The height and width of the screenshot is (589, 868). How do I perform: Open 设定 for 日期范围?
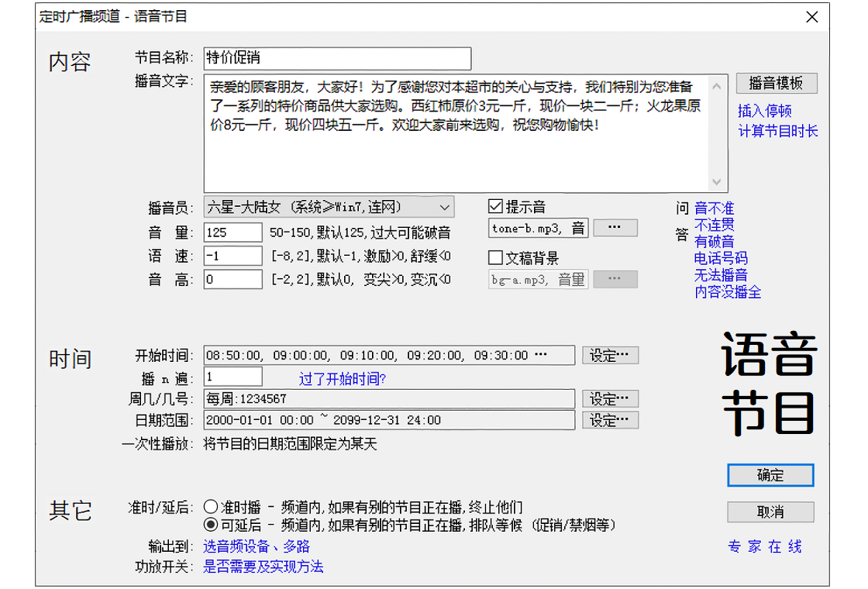[610, 420]
